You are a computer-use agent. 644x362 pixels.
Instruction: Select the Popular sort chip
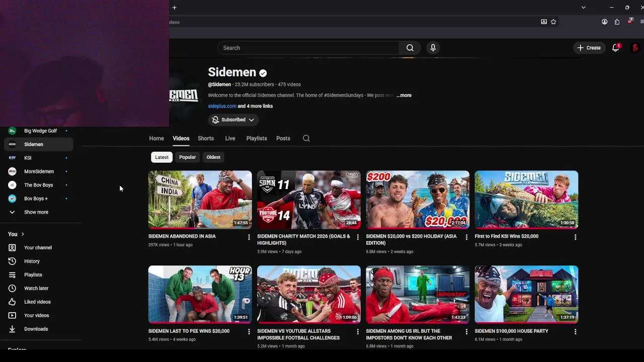(x=187, y=157)
